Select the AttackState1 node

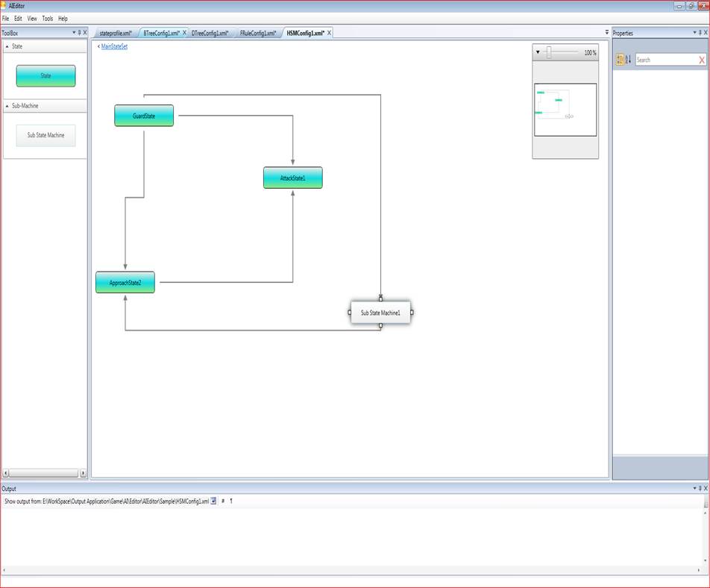point(292,178)
